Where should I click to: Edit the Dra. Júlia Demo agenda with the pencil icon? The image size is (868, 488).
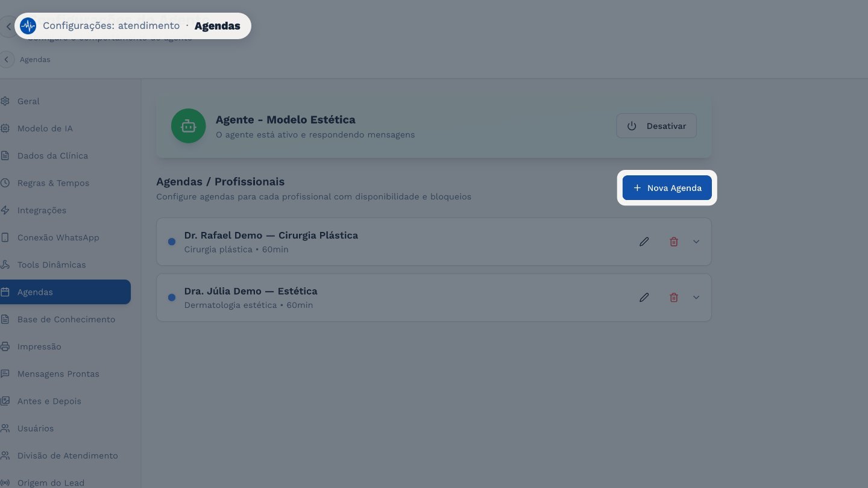pos(644,298)
